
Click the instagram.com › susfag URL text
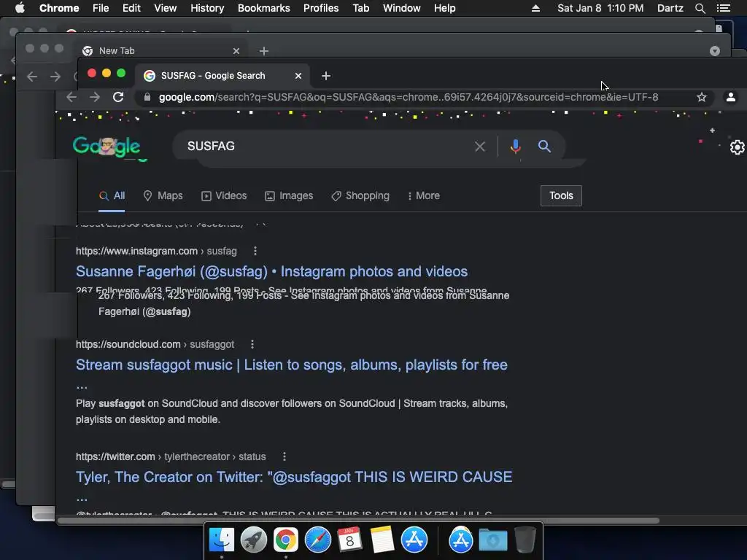[156, 251]
